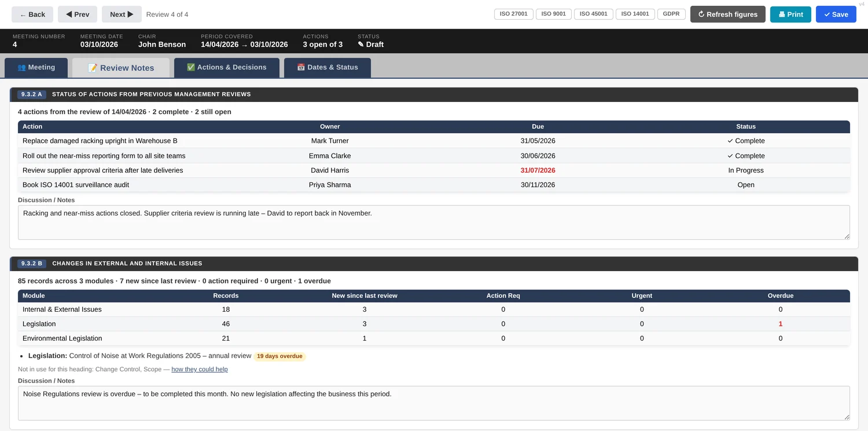Select the ISO 9001 standard badge

[x=554, y=14]
